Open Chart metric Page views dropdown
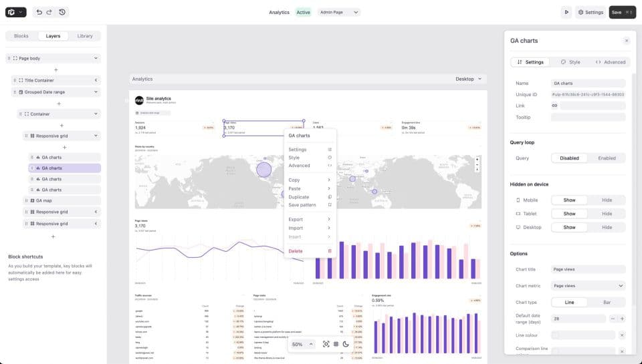The height and width of the screenshot is (364, 642). 588,286
